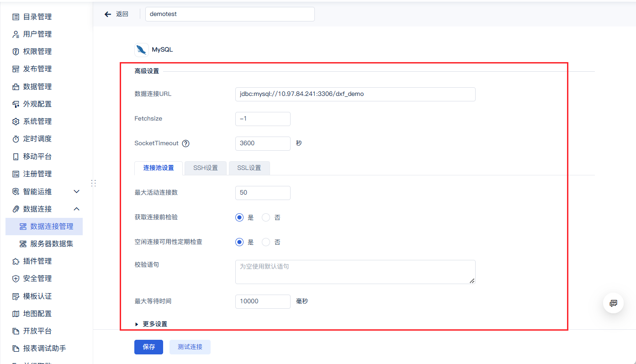Expand the 更多设置 disclosure triangle

pyautogui.click(x=137, y=324)
